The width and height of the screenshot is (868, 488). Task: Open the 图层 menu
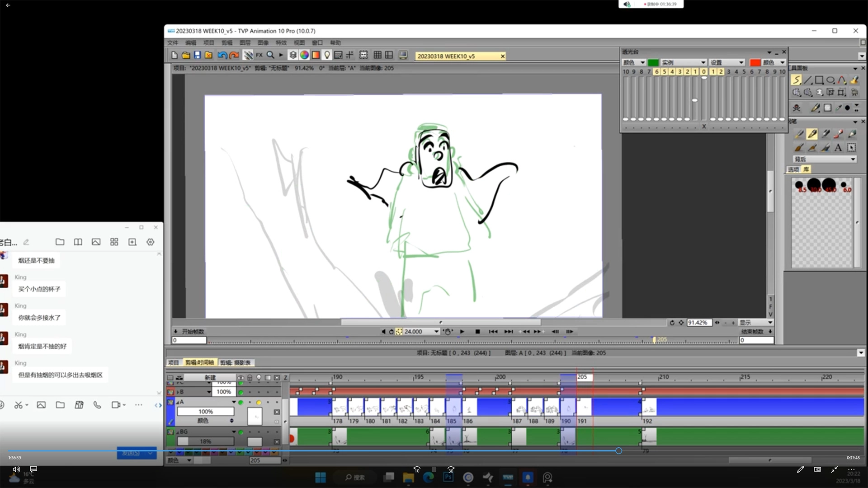point(245,42)
